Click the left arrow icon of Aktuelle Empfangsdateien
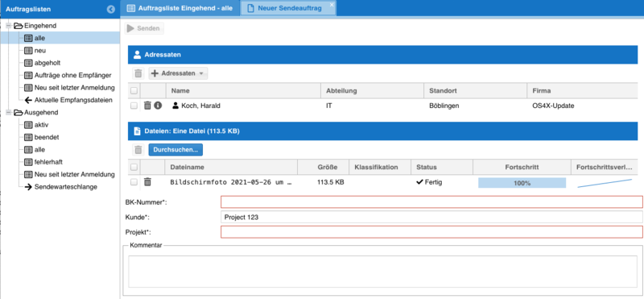Screen dimensions: 644x299 coord(28,100)
